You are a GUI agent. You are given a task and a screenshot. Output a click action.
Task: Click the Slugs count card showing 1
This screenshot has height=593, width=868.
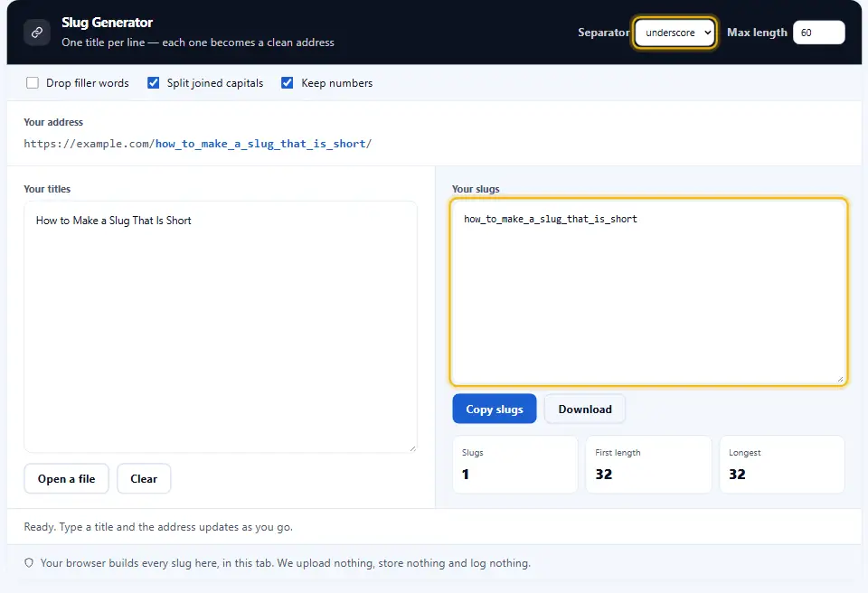point(514,465)
